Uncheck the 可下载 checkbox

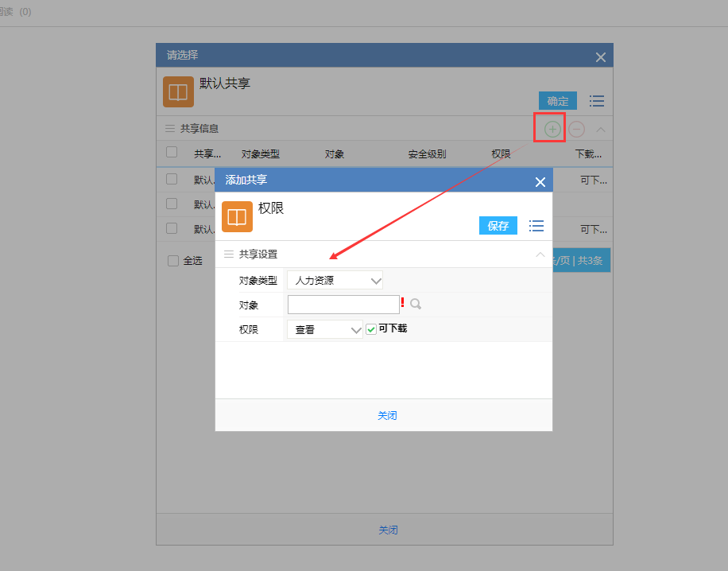tap(371, 329)
